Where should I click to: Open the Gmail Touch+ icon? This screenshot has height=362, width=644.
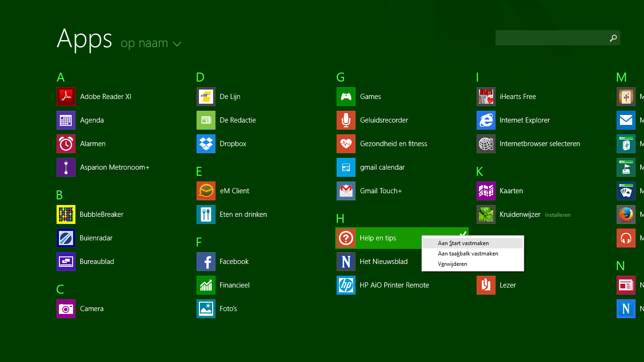pos(346,191)
